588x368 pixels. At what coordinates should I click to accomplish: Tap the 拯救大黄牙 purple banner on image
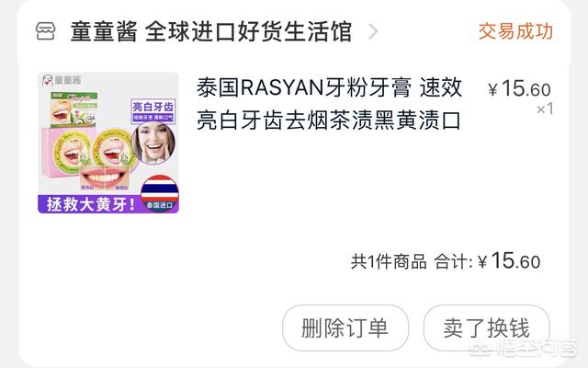(90, 204)
